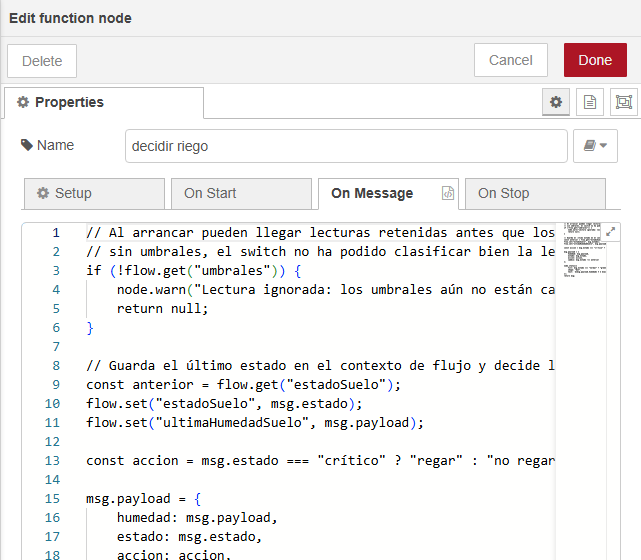The width and height of the screenshot is (641, 560).
Task: Click the 'Edit function node' title
Action: tap(70, 18)
